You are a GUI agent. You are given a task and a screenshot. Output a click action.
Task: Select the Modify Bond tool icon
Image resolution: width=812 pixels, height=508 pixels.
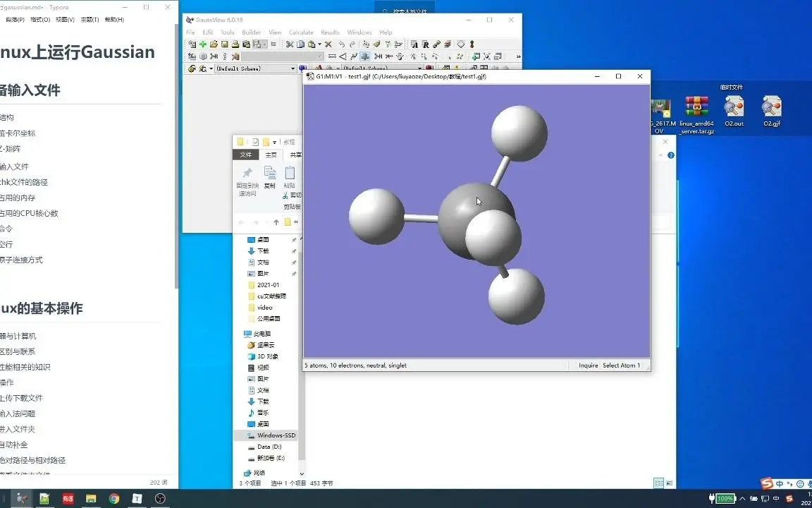coord(332,56)
